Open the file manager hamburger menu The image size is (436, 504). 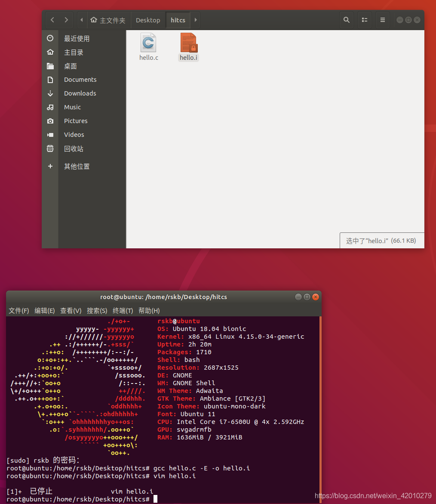tap(382, 20)
